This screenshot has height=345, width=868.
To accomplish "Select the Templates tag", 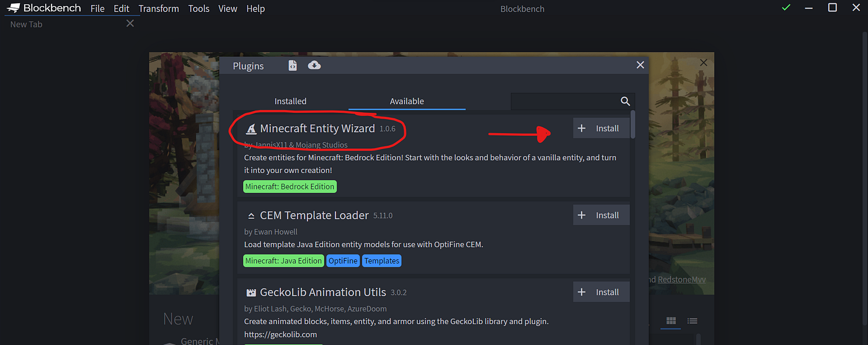I will (x=382, y=261).
